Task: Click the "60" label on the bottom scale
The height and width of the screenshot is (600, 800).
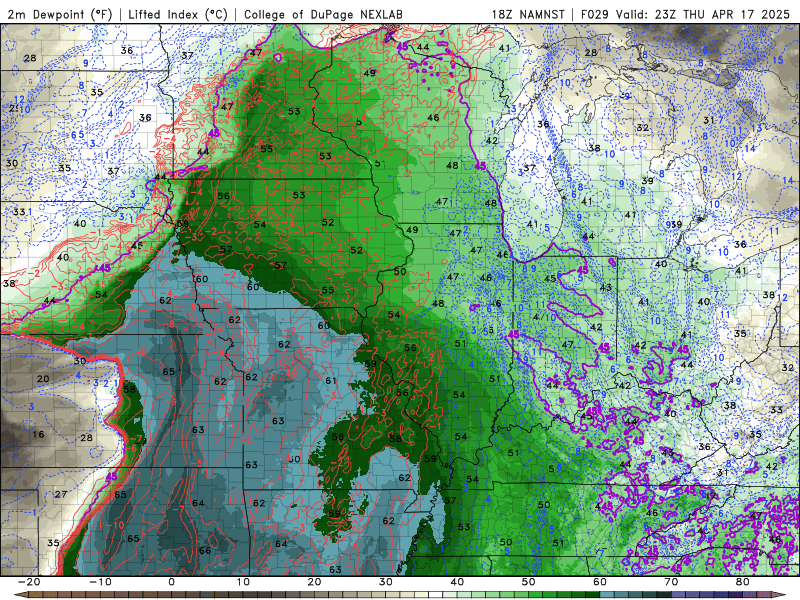Action: click(x=600, y=582)
